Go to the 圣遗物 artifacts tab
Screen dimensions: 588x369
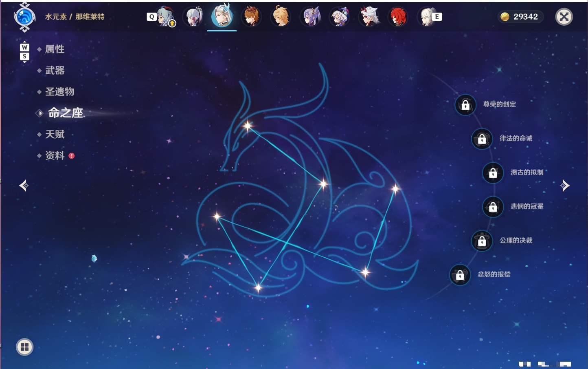point(59,92)
